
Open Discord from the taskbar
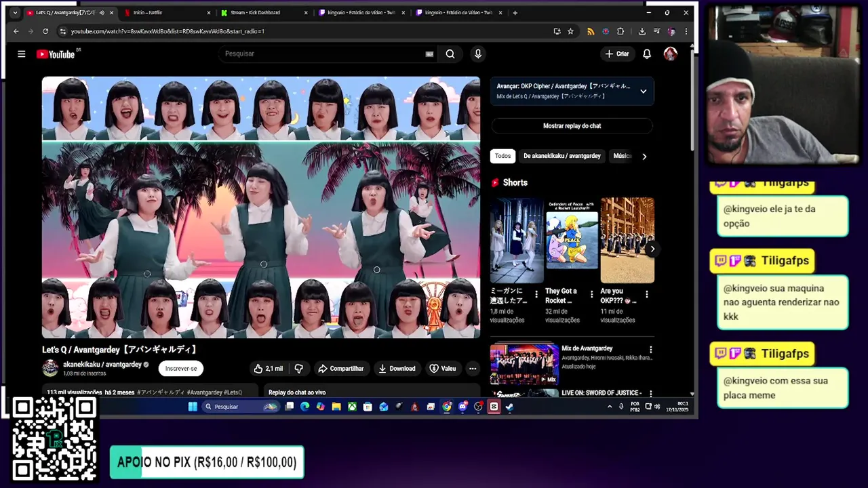[x=462, y=407]
